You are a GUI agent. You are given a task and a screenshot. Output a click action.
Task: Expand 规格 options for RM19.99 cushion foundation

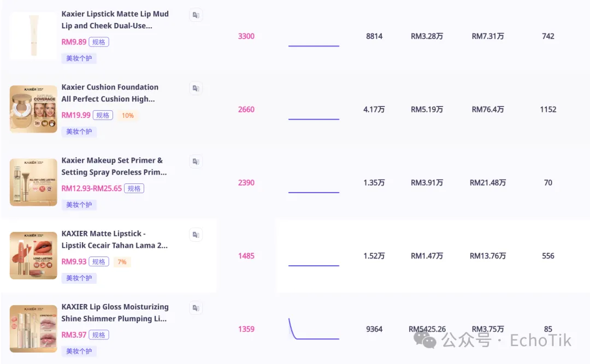[x=103, y=115]
